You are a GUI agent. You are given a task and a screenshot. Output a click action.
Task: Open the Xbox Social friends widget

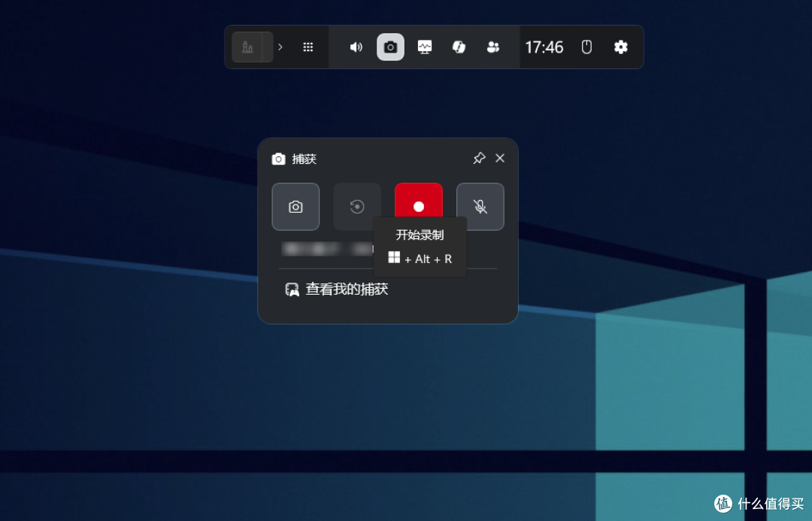pos(493,47)
